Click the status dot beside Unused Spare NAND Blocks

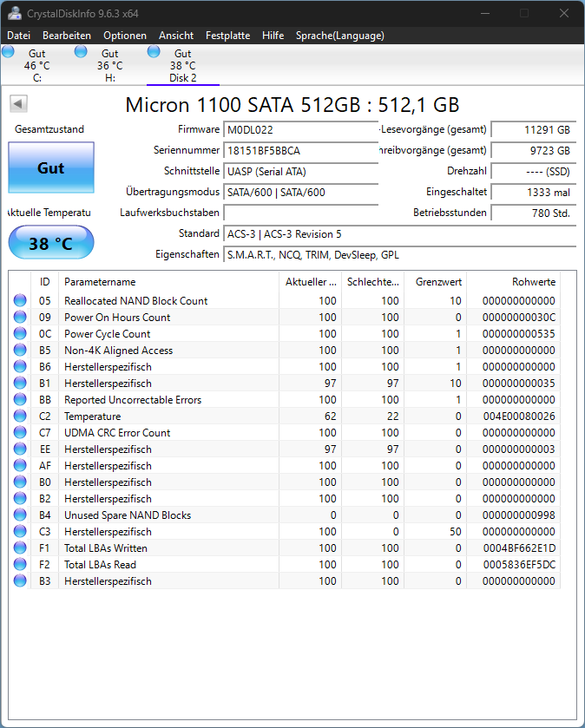pos(19,515)
